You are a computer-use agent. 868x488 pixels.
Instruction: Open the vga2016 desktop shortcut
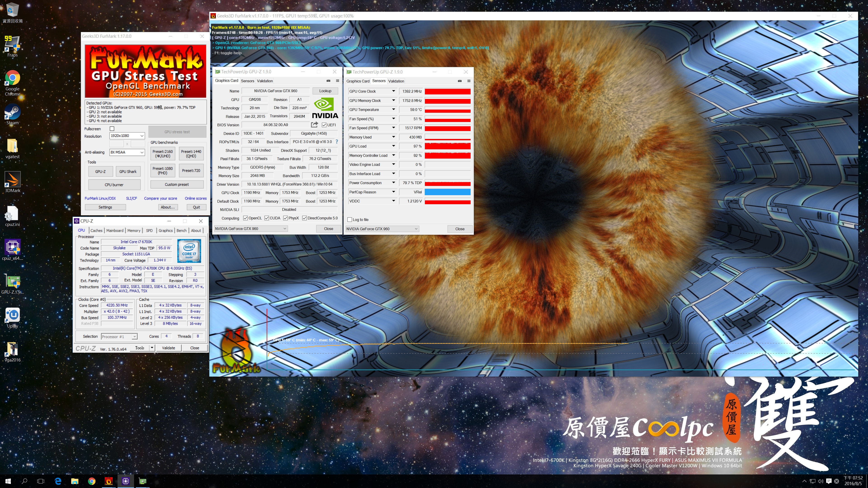coord(12,352)
